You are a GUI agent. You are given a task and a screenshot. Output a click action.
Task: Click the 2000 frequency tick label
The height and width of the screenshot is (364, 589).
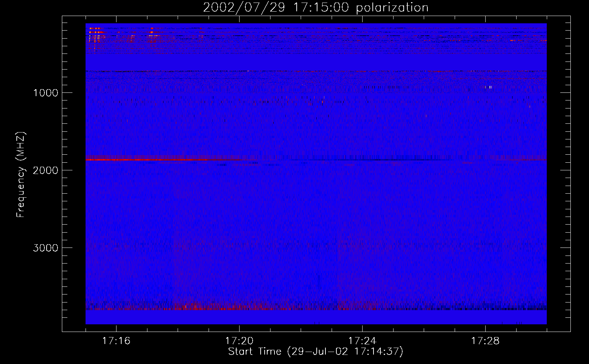[x=46, y=170]
